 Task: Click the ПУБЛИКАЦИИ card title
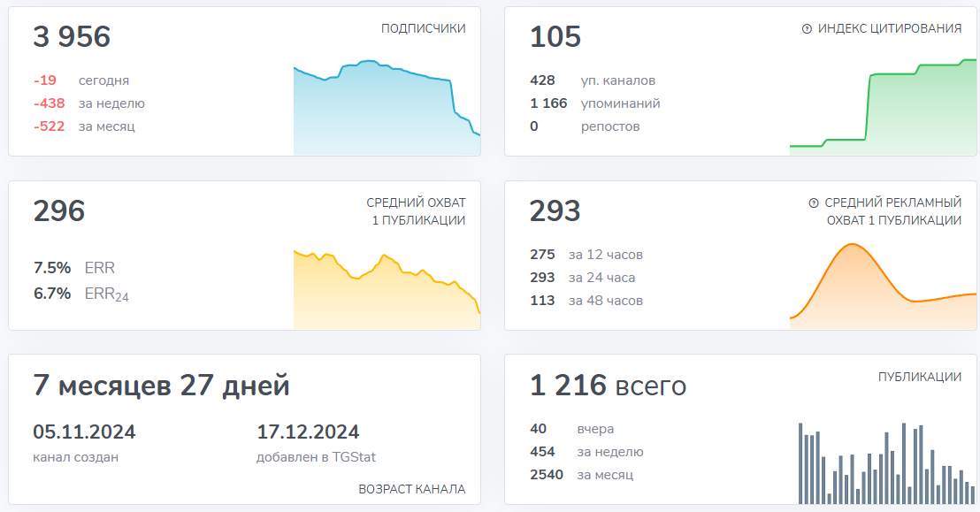[919, 377]
